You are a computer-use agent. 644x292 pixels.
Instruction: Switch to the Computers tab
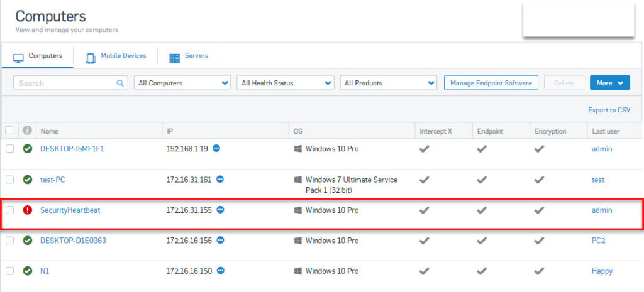37,56
